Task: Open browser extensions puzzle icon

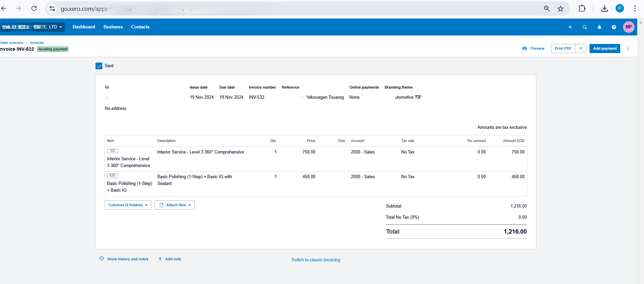Action: (582, 8)
